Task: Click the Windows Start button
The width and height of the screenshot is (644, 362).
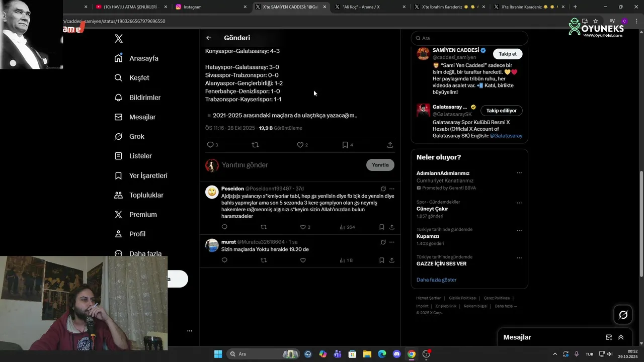Action: [218, 354]
